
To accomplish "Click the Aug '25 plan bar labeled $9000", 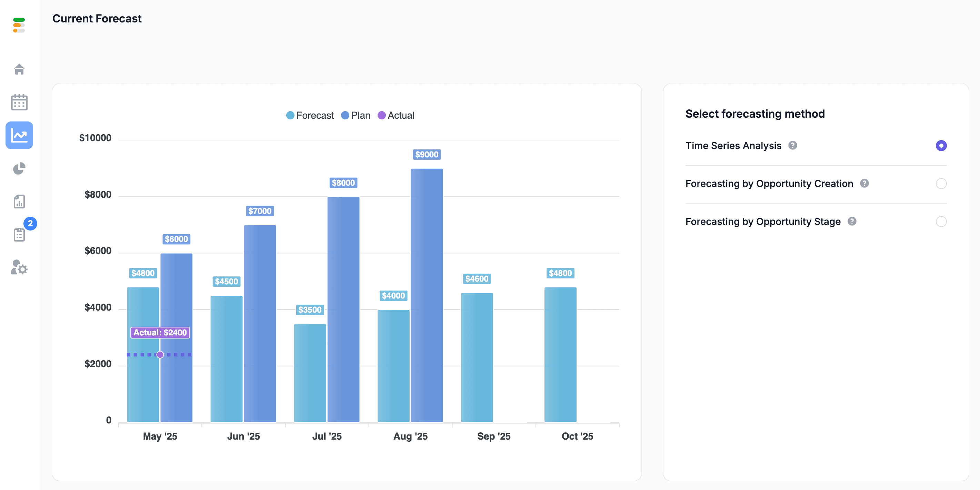I will click(x=427, y=295).
